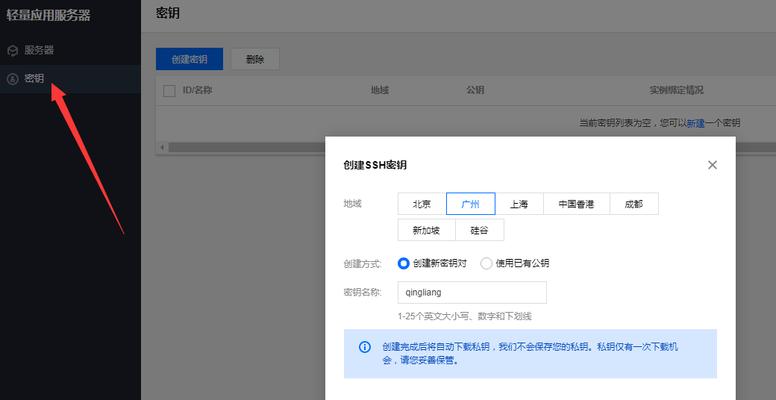The width and height of the screenshot is (776, 400).
Task: Select the 北京 region
Action: click(422, 204)
